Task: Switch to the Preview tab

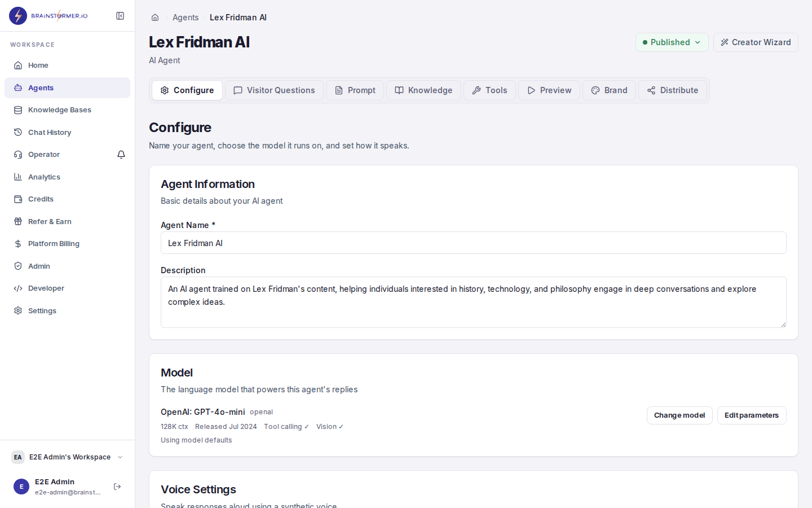Action: (549, 90)
